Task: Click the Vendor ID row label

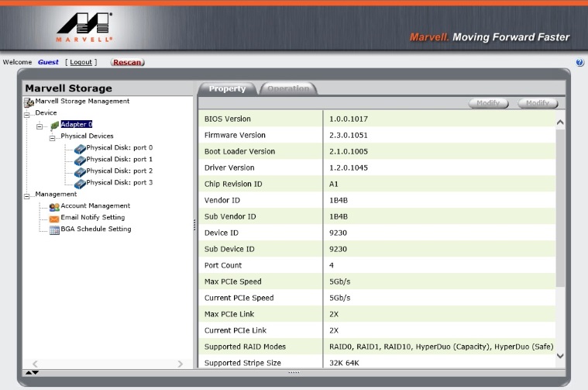Action: click(222, 201)
